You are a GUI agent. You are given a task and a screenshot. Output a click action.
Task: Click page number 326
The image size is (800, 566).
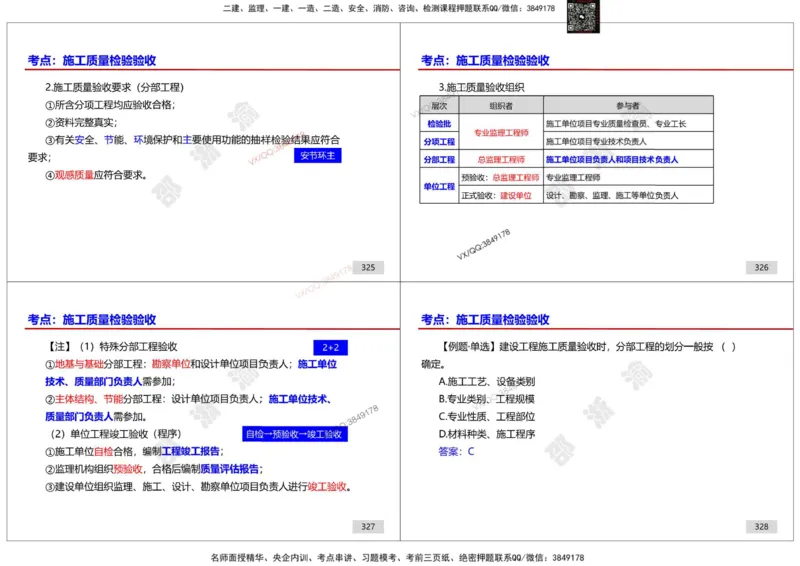click(x=761, y=267)
